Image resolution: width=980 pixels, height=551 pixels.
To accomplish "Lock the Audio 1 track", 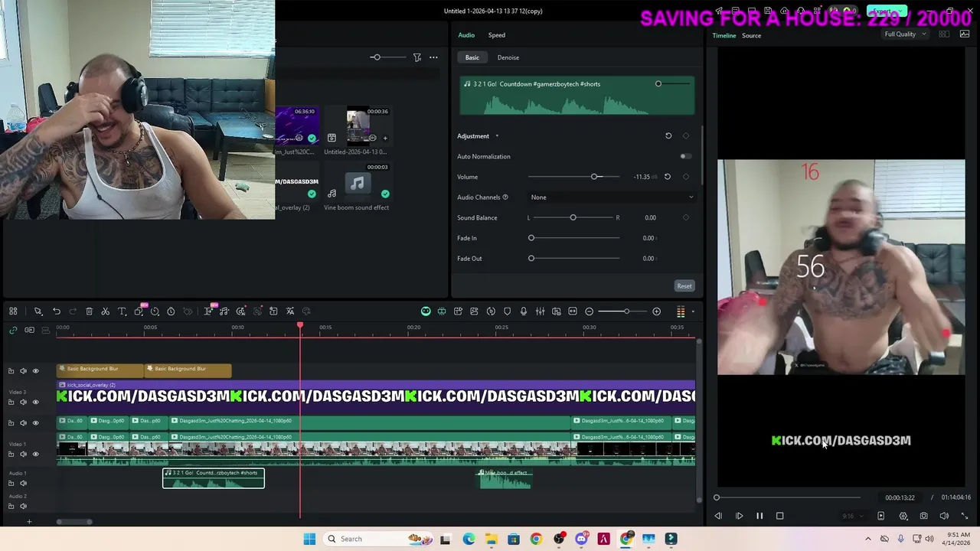I will coord(11,483).
